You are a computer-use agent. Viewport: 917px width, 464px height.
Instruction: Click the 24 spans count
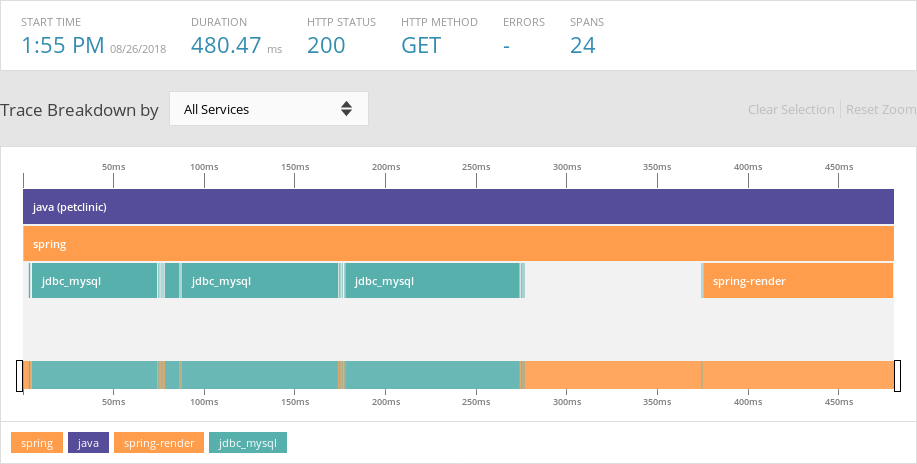click(583, 45)
